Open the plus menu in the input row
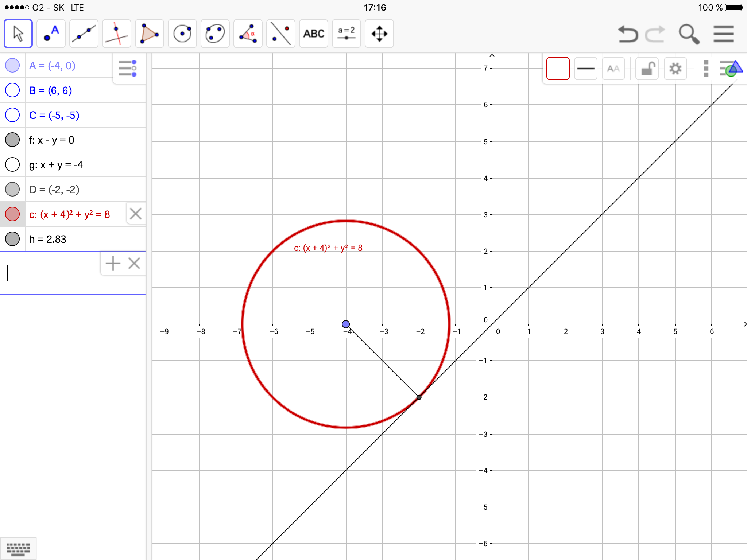The height and width of the screenshot is (560, 747). [113, 263]
